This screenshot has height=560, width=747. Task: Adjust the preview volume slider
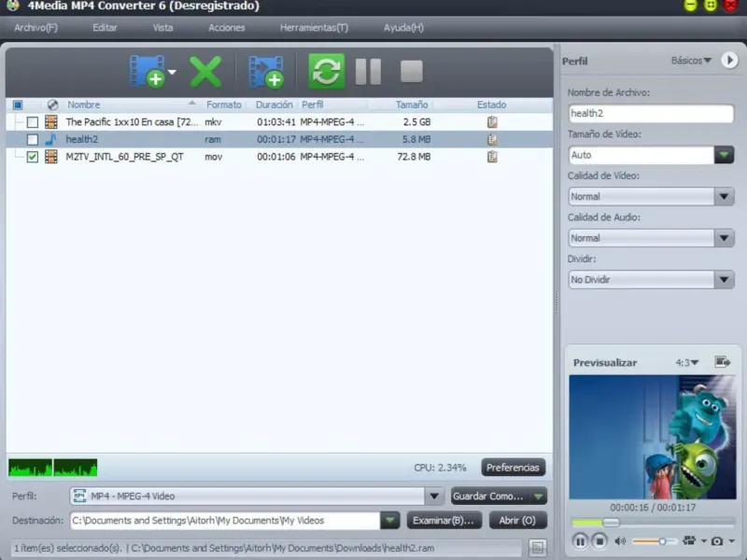[654, 541]
